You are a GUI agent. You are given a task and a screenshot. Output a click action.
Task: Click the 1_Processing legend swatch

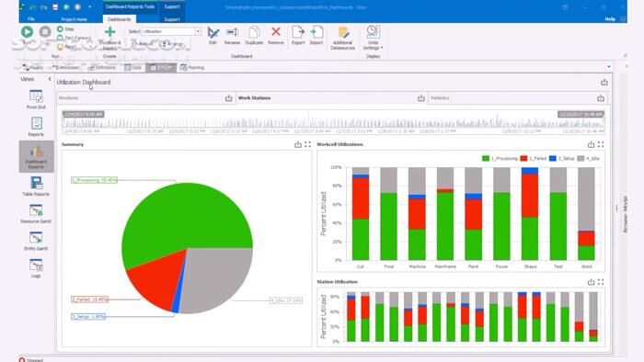(x=486, y=158)
